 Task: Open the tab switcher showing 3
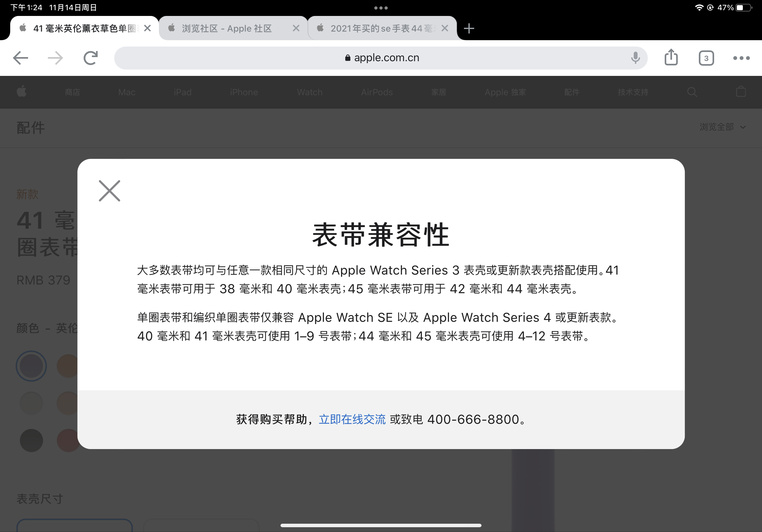(x=706, y=58)
